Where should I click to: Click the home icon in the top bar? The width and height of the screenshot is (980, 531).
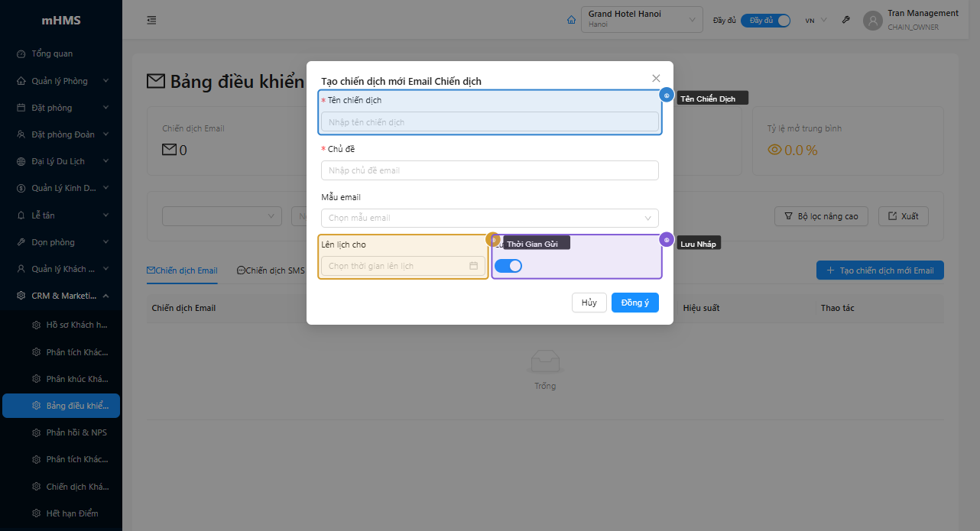(x=571, y=19)
